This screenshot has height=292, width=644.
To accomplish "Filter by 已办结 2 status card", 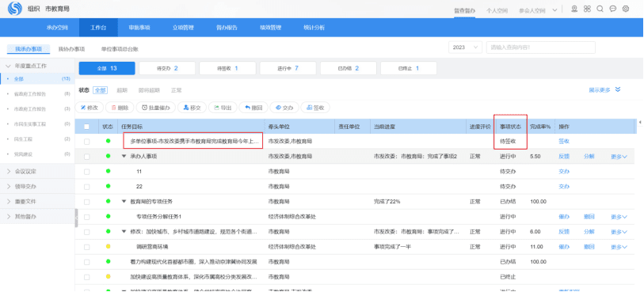I will tap(349, 69).
